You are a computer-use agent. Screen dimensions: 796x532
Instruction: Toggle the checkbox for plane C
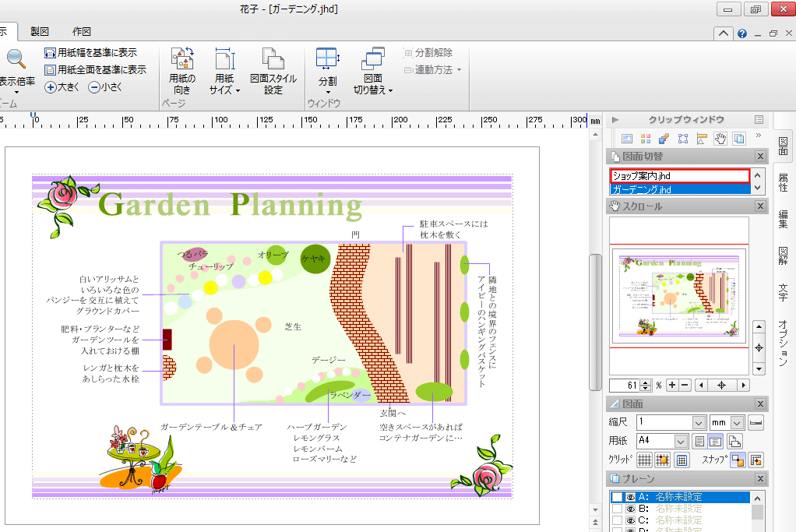[617, 520]
